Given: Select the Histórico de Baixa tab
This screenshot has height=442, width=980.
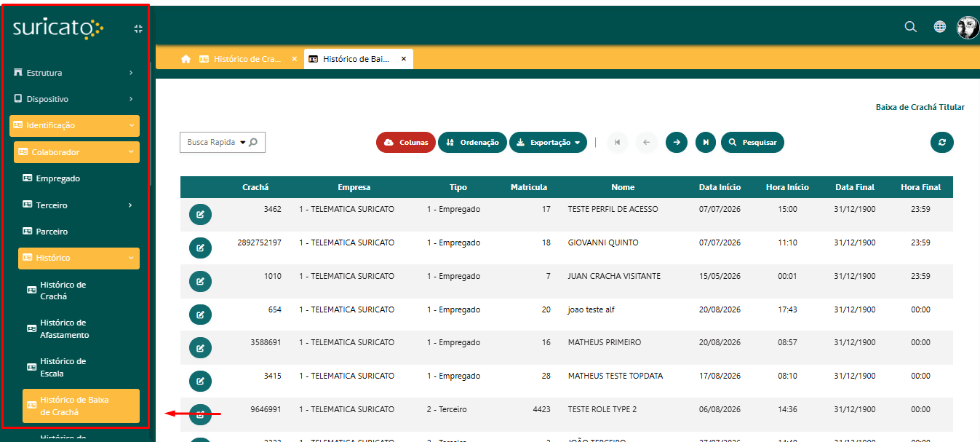Looking at the screenshot, I should 355,59.
